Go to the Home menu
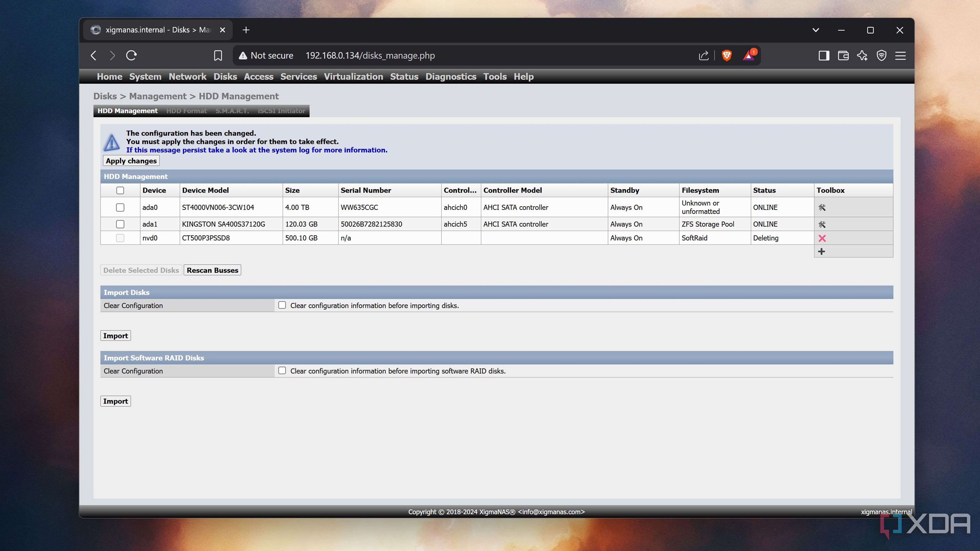 (109, 77)
